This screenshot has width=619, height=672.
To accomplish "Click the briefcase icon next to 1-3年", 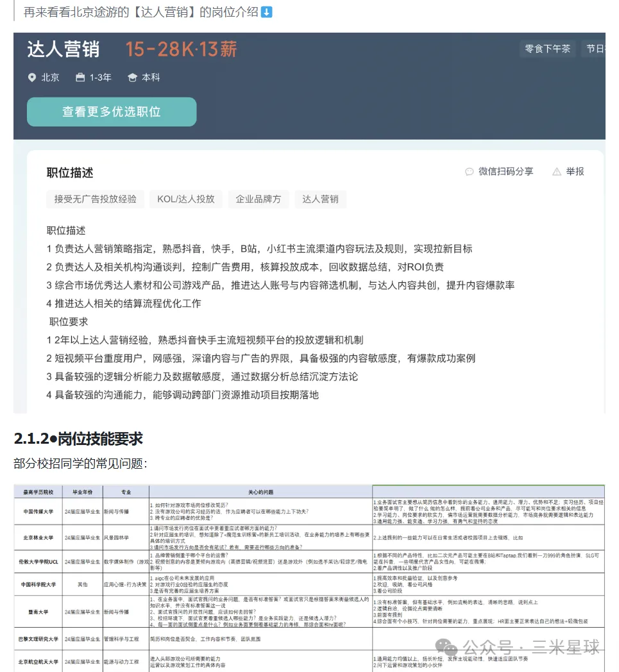I will [x=80, y=78].
